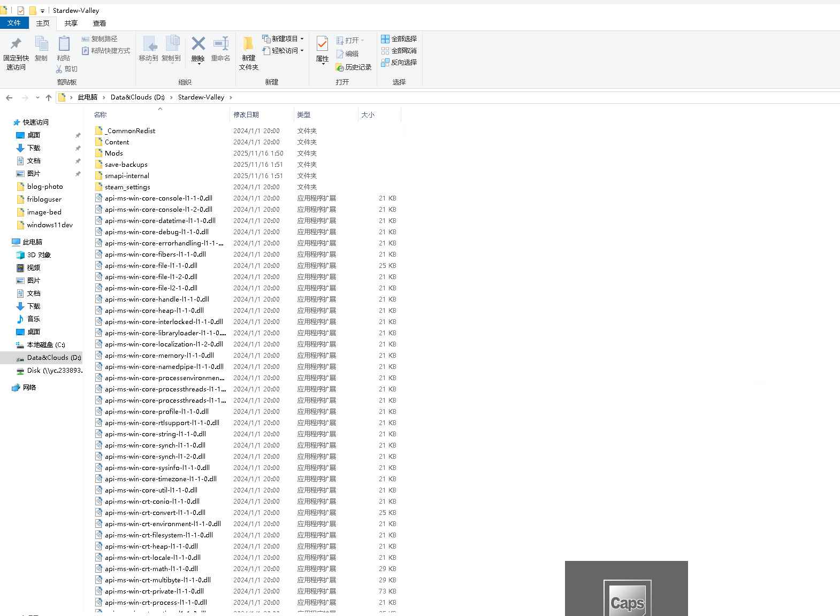Click the Paste icon in the clipboard group
840x616 pixels.
(x=64, y=45)
